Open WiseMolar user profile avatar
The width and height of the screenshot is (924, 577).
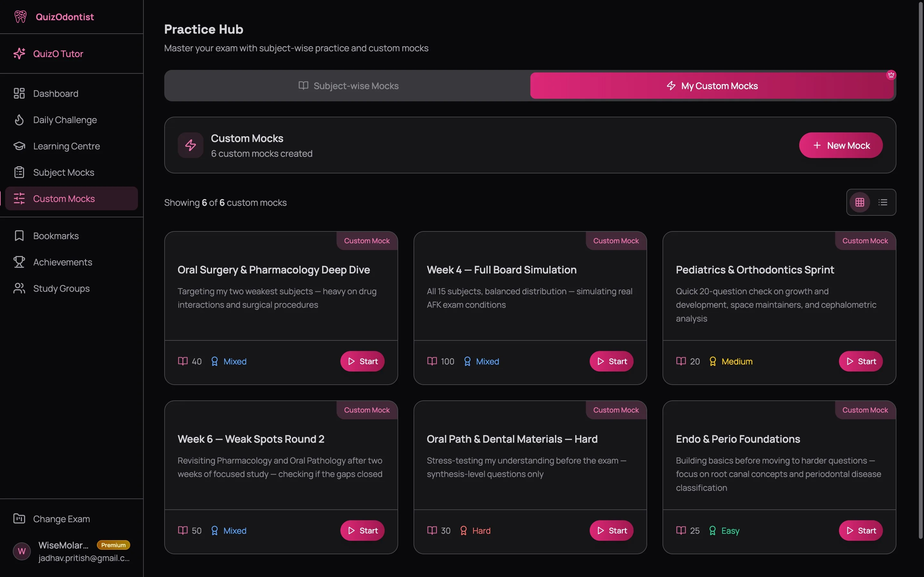[22, 551]
